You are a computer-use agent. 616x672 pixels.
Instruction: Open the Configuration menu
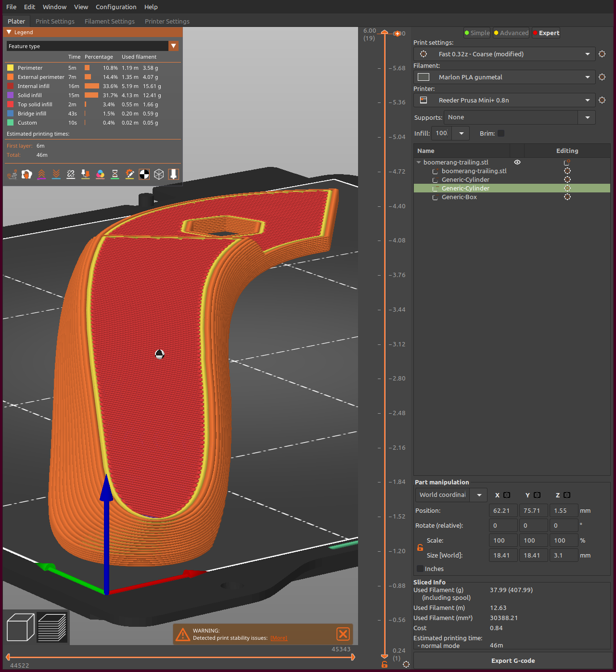(116, 7)
